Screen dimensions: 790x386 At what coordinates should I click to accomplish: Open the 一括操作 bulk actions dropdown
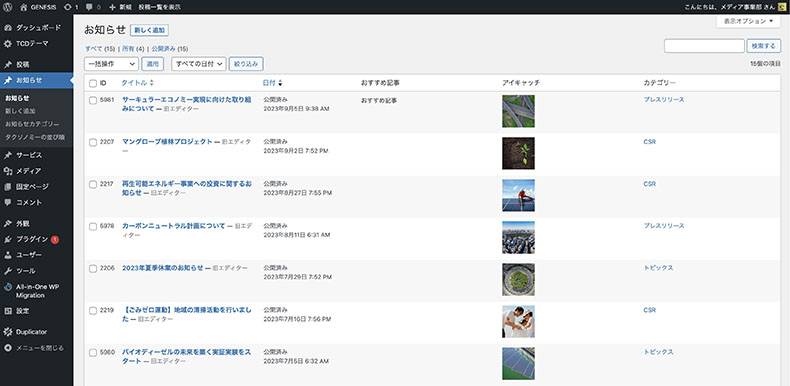(111, 64)
